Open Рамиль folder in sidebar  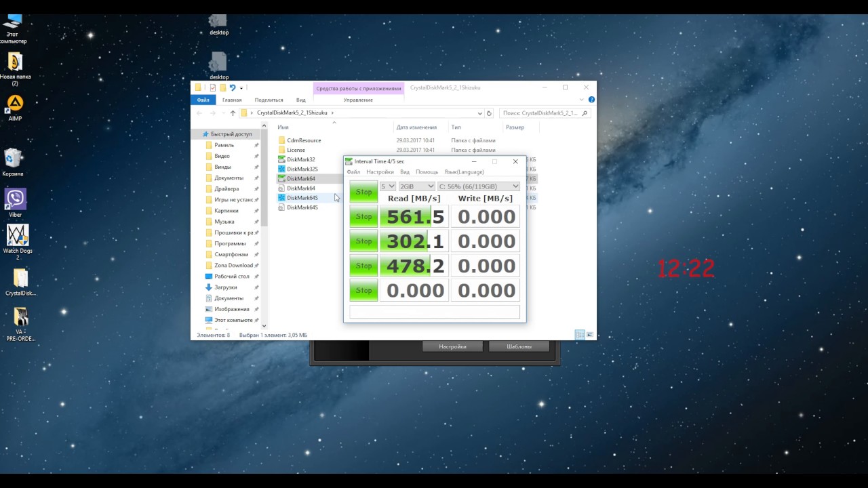point(224,145)
